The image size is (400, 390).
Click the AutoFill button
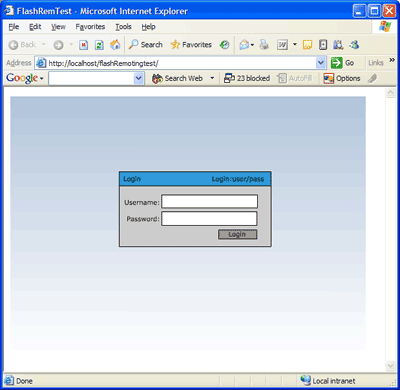click(x=295, y=78)
